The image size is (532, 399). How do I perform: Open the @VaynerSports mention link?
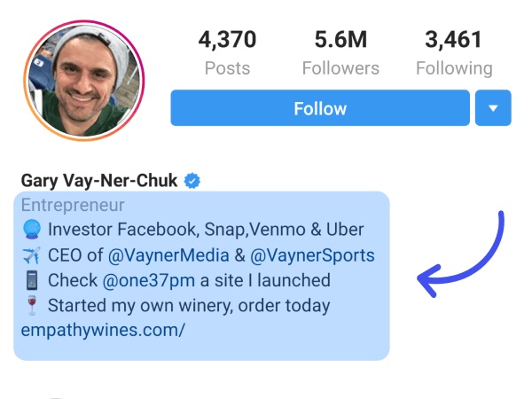click(x=312, y=255)
